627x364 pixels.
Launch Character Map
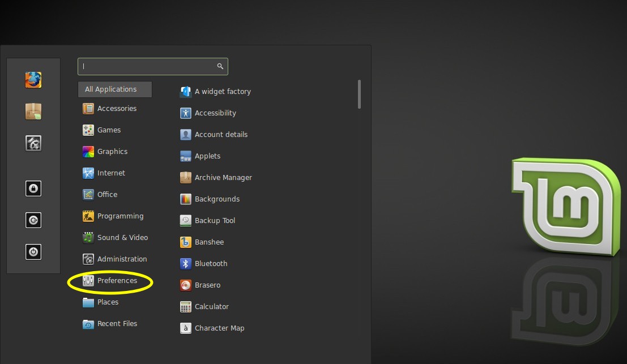click(x=212, y=328)
